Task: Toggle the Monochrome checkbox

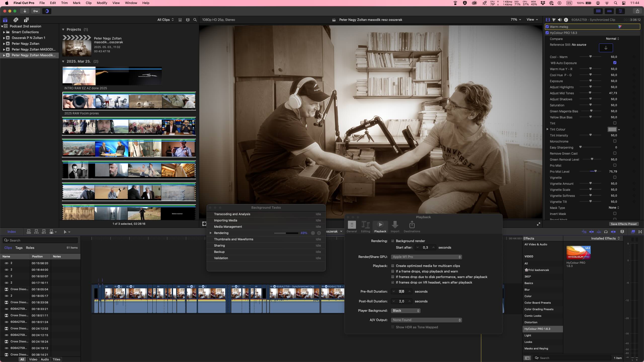Action: pos(615,141)
